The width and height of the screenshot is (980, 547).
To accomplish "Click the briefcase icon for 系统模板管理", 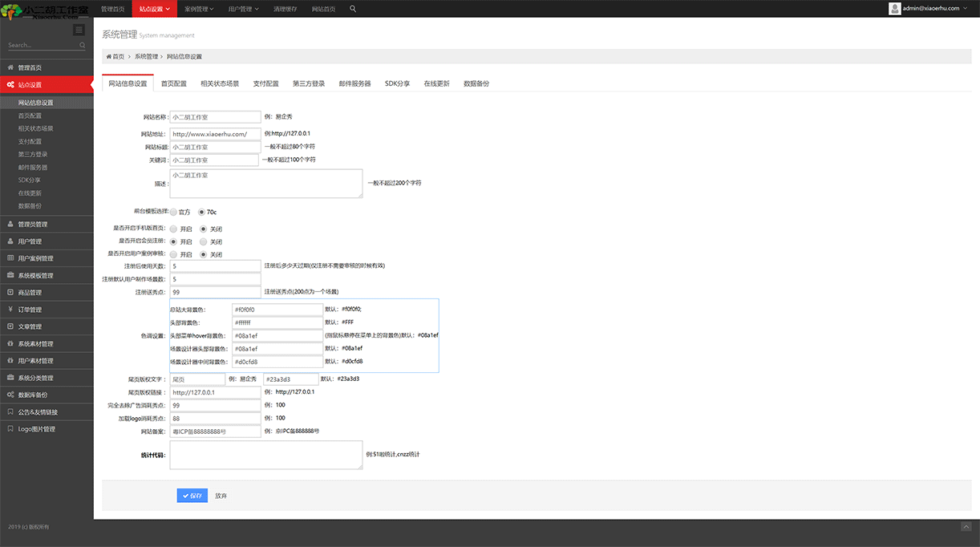I will coord(10,275).
